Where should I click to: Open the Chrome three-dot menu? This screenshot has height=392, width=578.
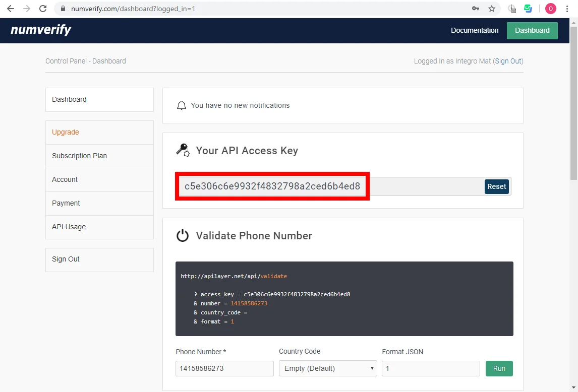(x=567, y=9)
